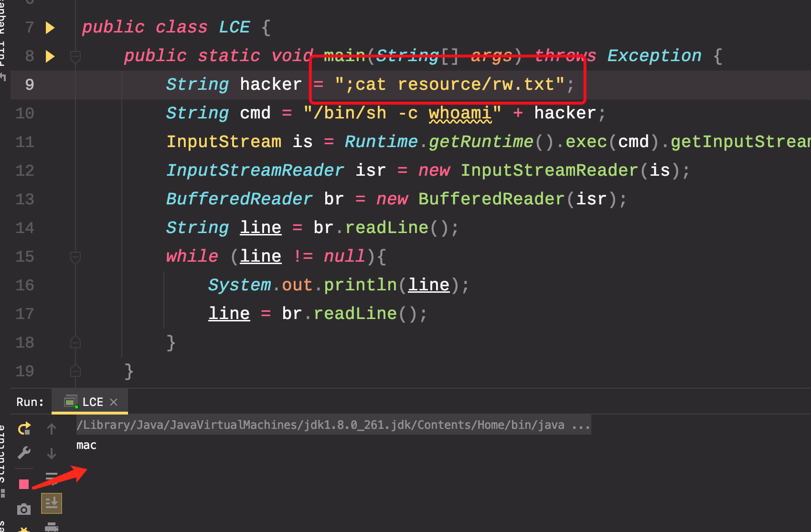811x532 pixels.
Task: Click the hacker variable name on line 9
Action: click(271, 85)
